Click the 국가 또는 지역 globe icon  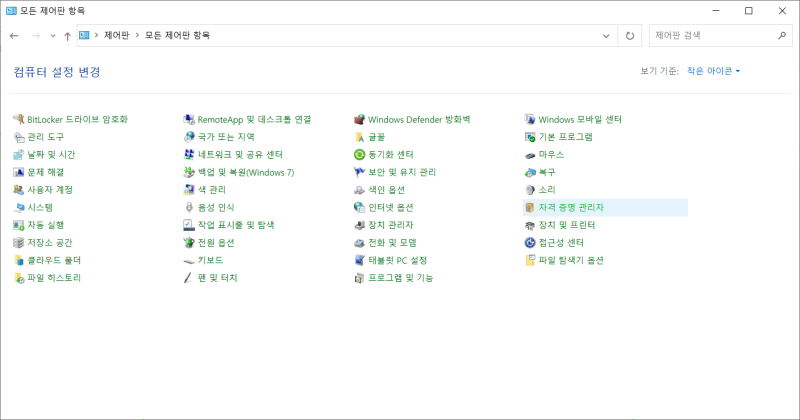click(189, 137)
